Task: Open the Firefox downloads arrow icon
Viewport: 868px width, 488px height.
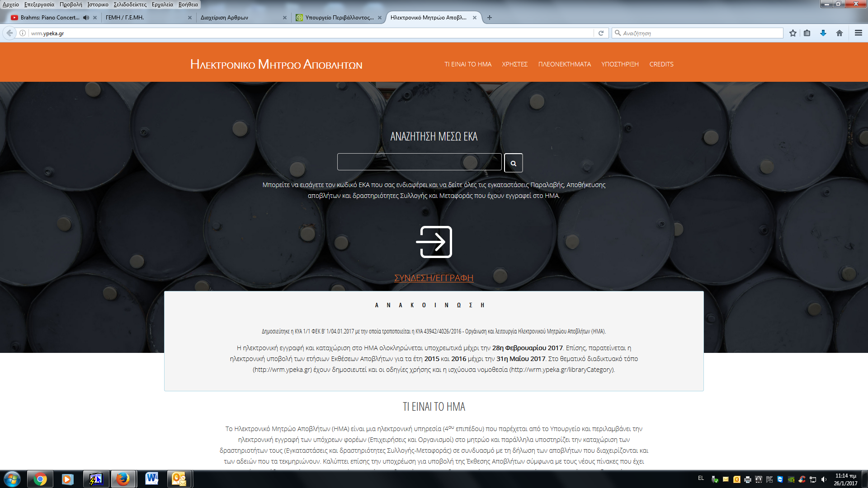Action: click(x=823, y=33)
